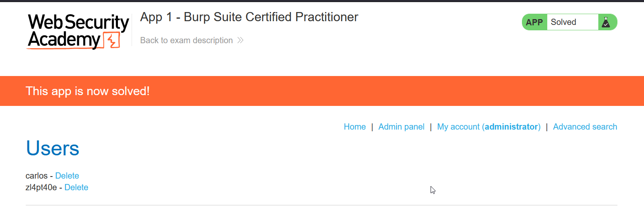Click the green APP label badge
Screen dimensions: 644x211
point(534,22)
